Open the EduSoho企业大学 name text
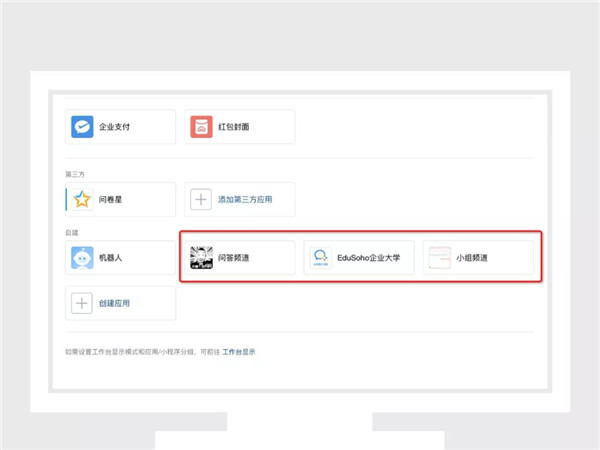600x450 pixels. (x=368, y=258)
